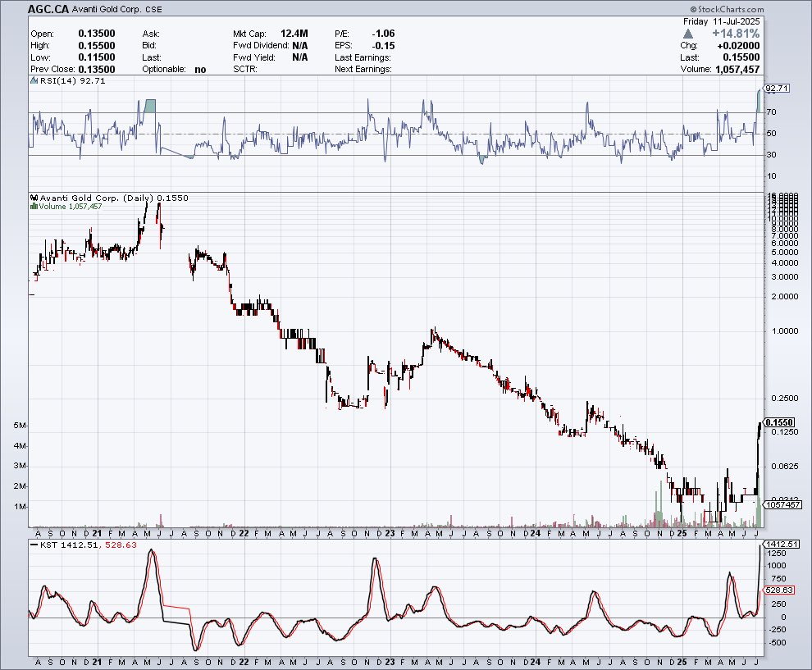This screenshot has height=670, width=812.
Task: Click the 2.0000 price axis label
Action: pos(785,297)
